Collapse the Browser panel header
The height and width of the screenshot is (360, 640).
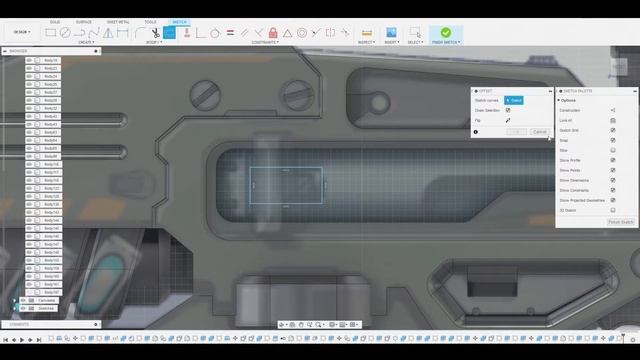point(5,51)
